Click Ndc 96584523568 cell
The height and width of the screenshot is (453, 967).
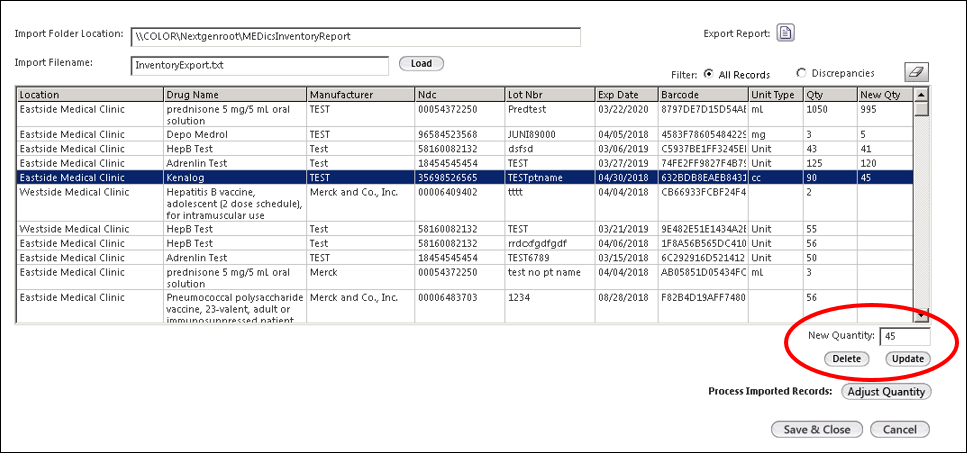(459, 134)
